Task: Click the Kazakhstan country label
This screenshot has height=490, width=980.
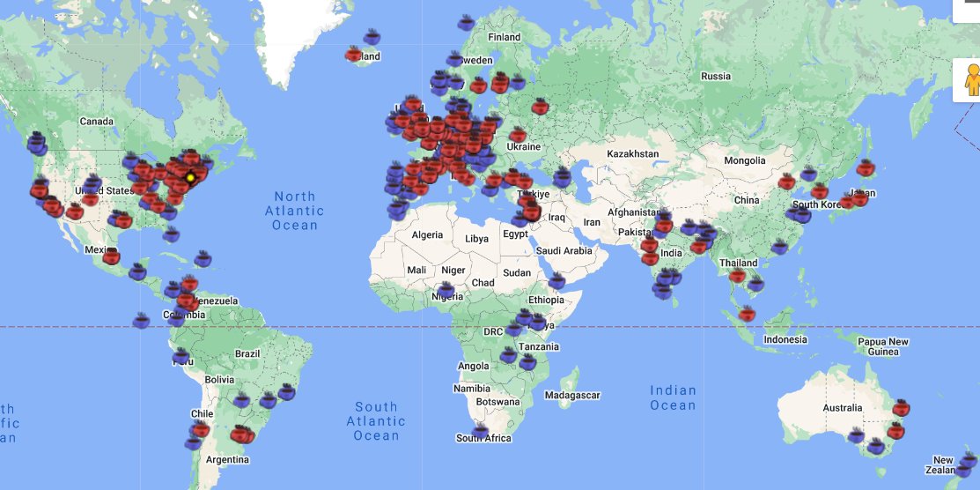Action: click(632, 153)
